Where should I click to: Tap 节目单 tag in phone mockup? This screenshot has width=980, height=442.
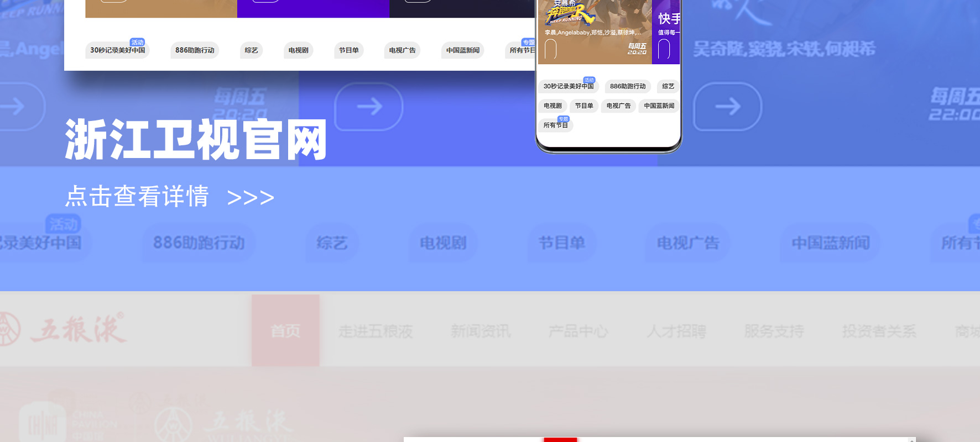(584, 106)
